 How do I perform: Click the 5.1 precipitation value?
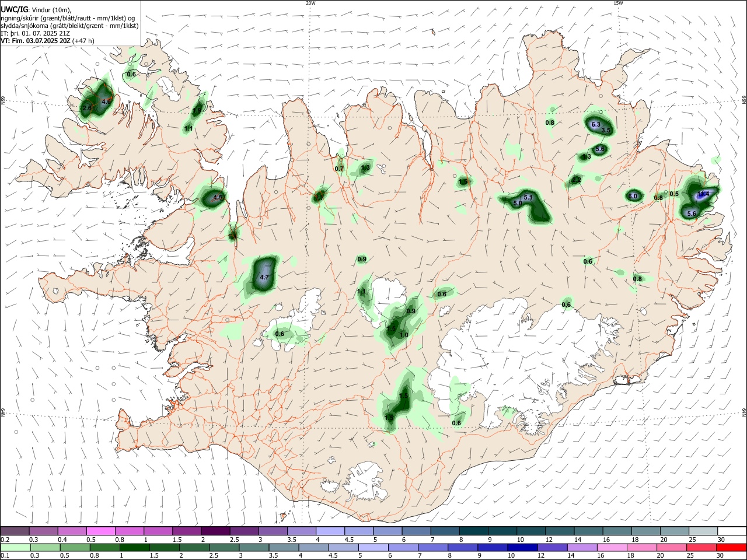[x=528, y=197]
